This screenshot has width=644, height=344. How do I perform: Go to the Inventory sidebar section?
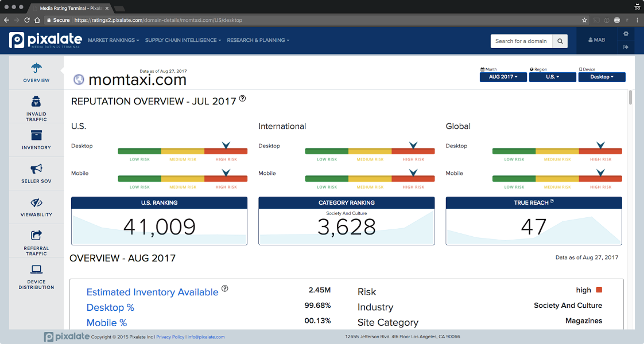coord(36,140)
